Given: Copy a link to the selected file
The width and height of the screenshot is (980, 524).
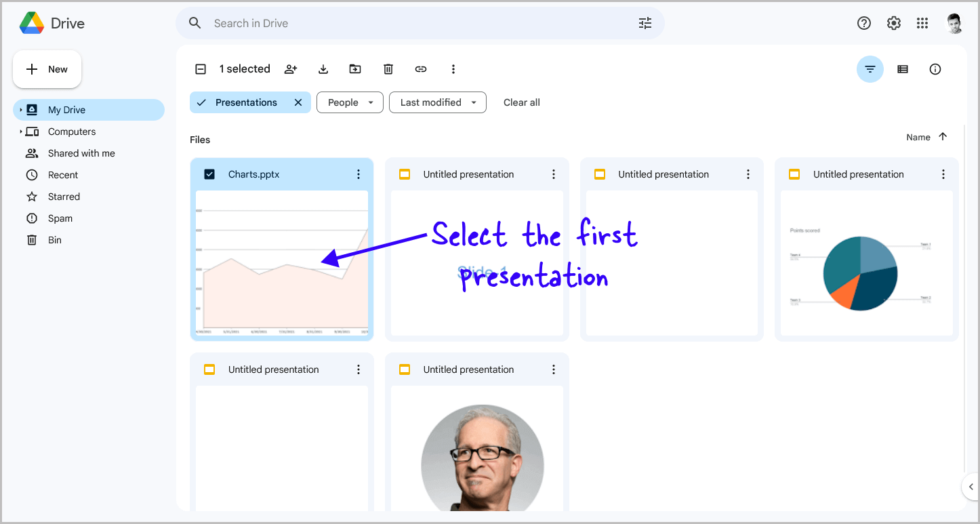Looking at the screenshot, I should pyautogui.click(x=420, y=68).
